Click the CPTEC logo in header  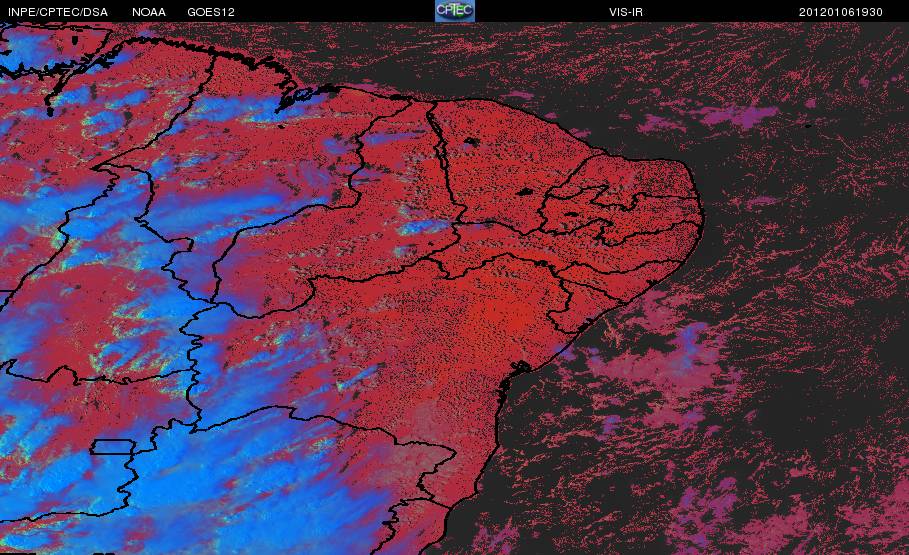point(455,10)
